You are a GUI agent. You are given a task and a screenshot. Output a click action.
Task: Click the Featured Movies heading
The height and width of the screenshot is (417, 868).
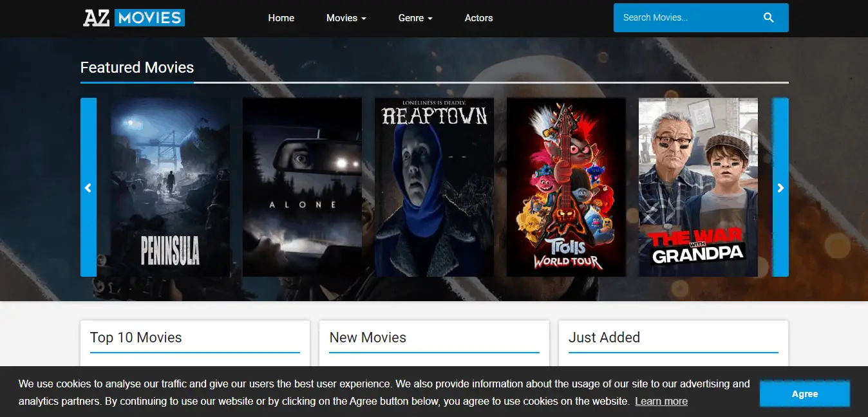pyautogui.click(x=137, y=68)
